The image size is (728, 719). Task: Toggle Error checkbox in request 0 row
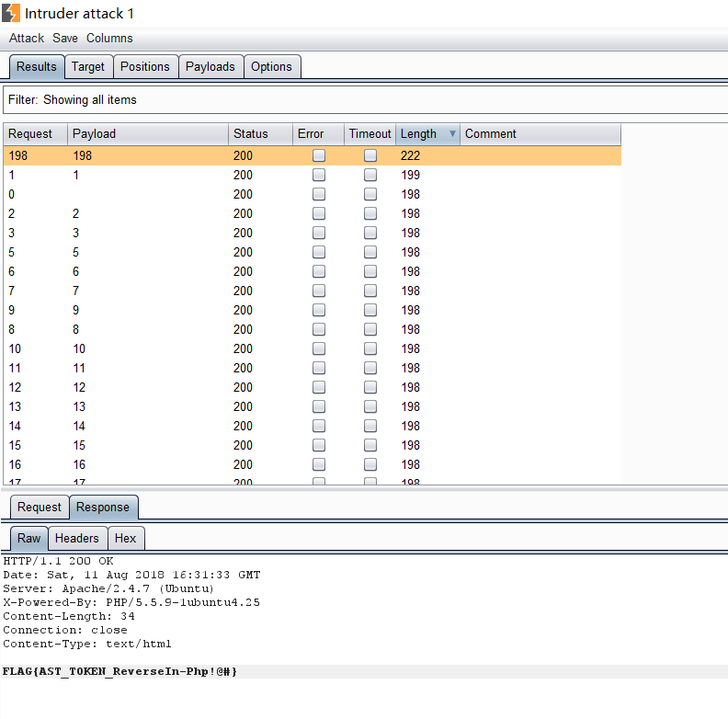(319, 194)
